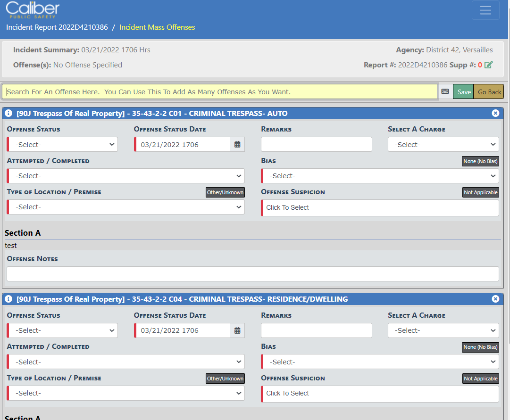Viewport: 510px width, 420px height.
Task: Remove the Criminal Trespass-Auto offense
Action: point(495,113)
